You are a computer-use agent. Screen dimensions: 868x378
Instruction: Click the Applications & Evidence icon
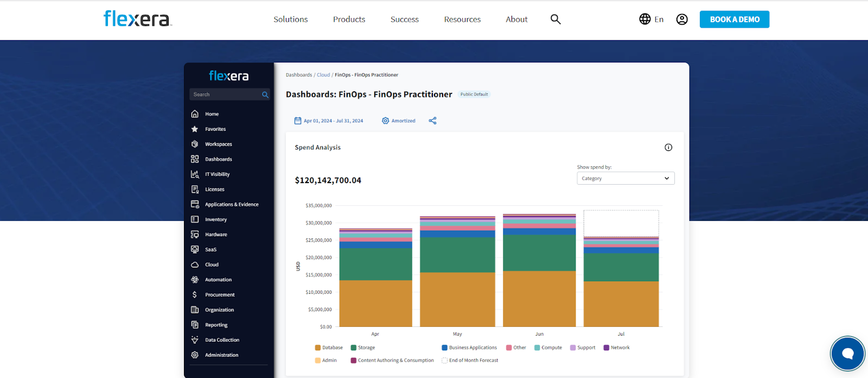(x=195, y=204)
